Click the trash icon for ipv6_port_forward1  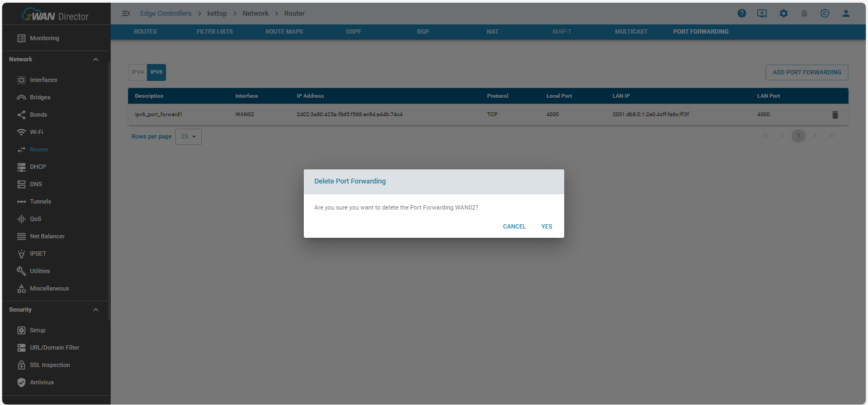point(835,115)
